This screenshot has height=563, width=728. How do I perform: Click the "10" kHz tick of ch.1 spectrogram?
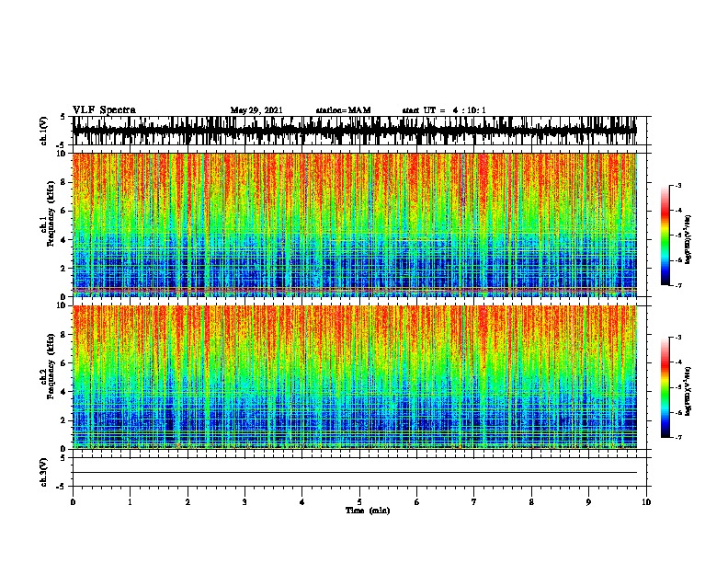point(63,154)
